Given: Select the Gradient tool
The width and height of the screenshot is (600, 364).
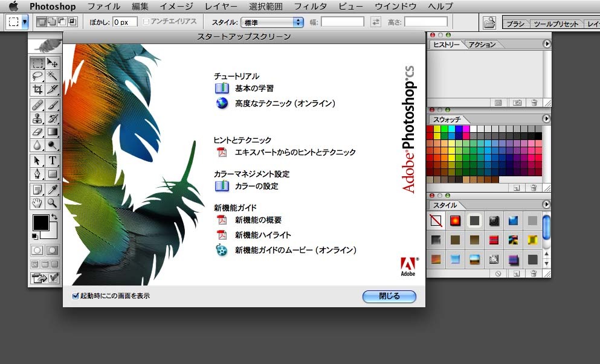Looking at the screenshot, I should [x=53, y=132].
